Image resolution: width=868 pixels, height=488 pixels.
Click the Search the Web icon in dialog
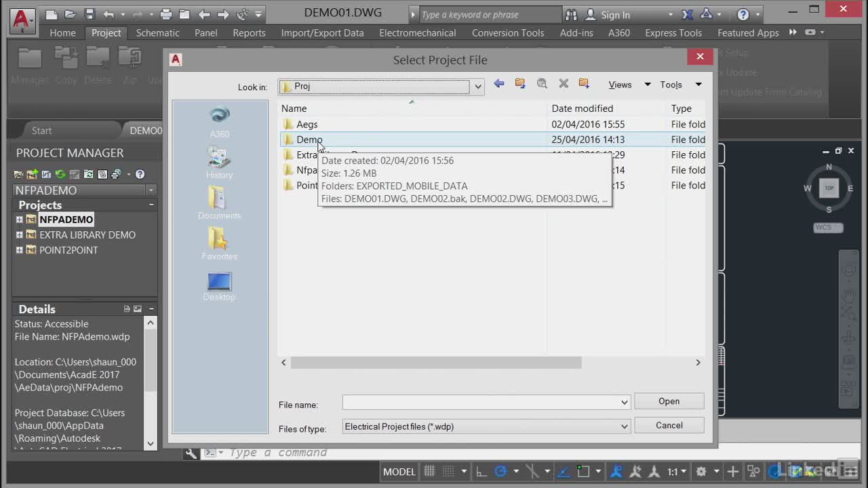coord(542,83)
